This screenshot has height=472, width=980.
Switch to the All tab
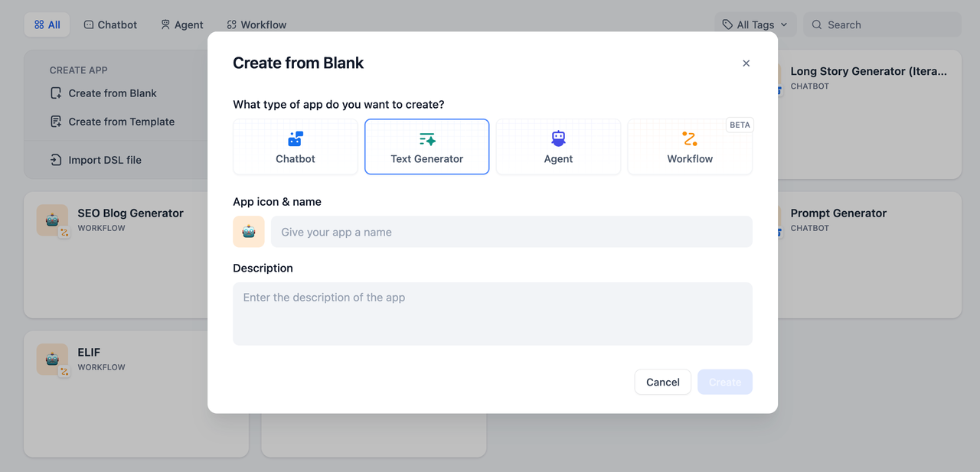click(x=47, y=24)
